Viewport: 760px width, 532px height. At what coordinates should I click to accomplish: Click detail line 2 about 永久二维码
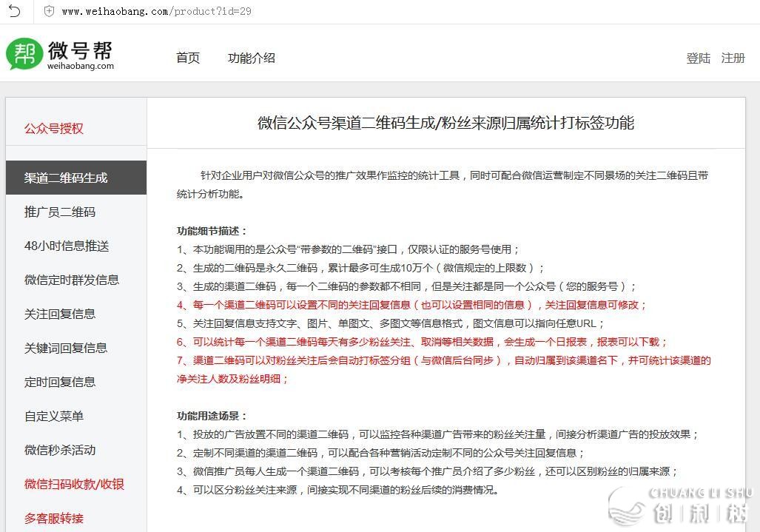pyautogui.click(x=360, y=268)
